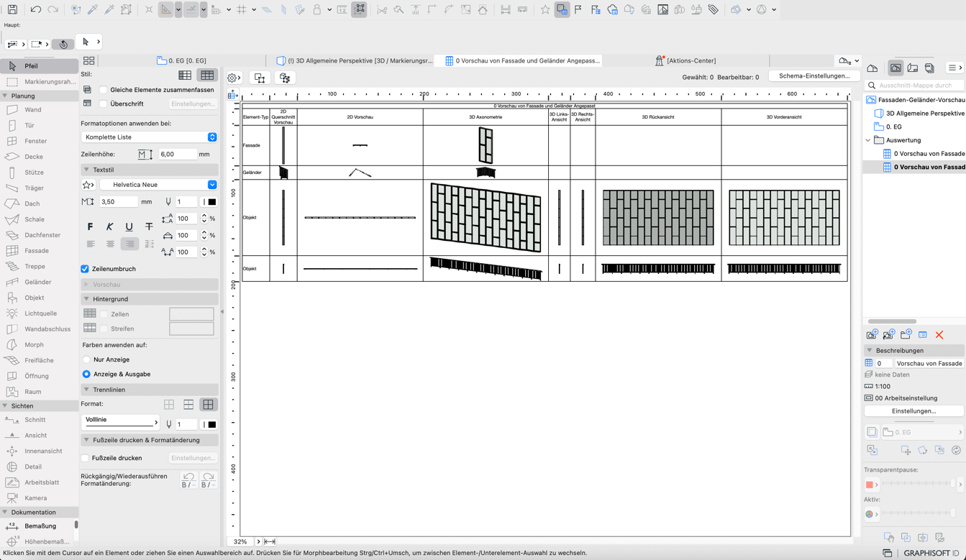Select the Pfeil arrow tool in the toolbox

click(39, 66)
